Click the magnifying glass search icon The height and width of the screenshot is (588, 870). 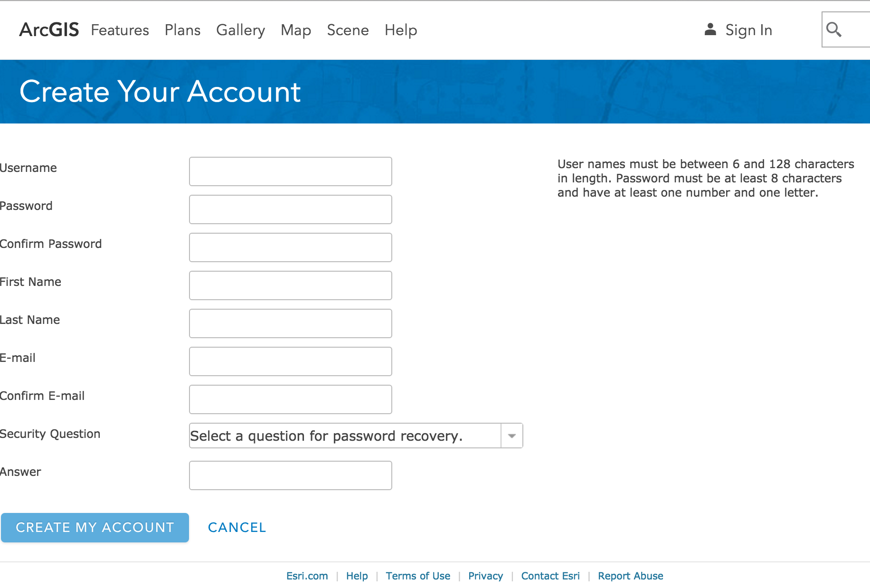pyautogui.click(x=834, y=29)
